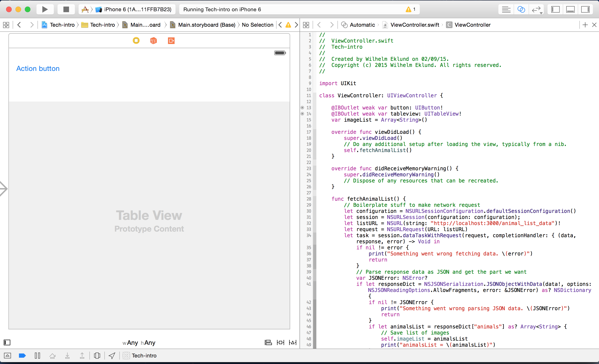Click the View Controller yellow scene icon

[136, 40]
